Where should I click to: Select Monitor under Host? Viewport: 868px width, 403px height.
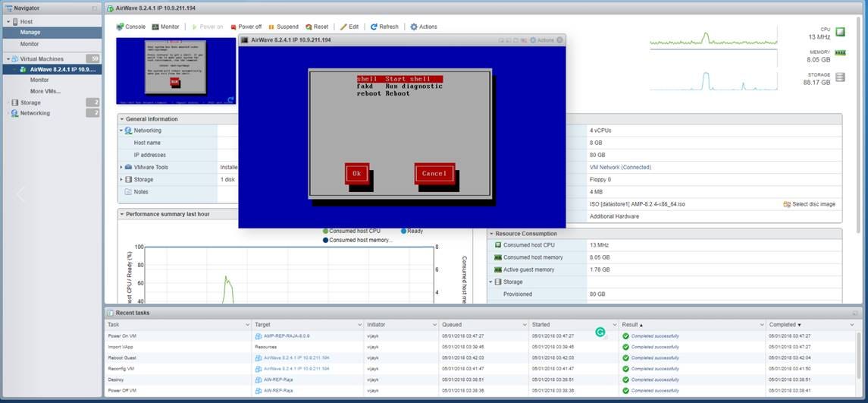point(52,44)
